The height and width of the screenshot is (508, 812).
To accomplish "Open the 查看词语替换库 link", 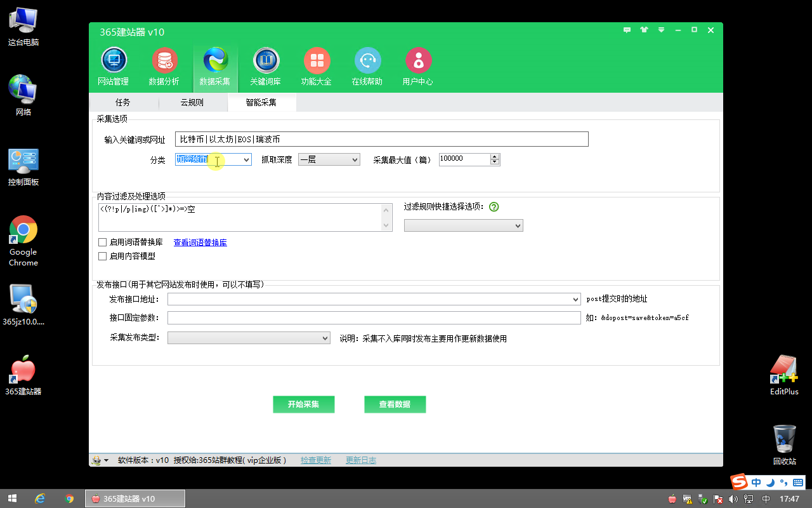I will point(200,243).
